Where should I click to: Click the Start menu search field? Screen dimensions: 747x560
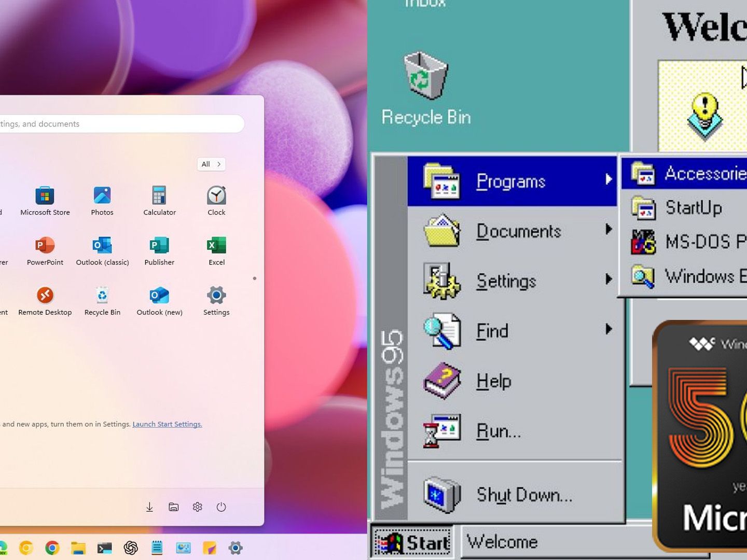[121, 123]
